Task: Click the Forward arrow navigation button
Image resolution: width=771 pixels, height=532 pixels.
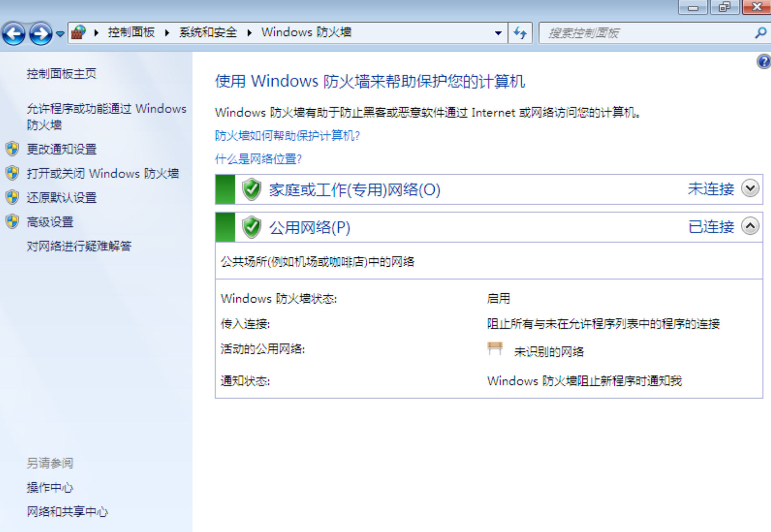Action: (x=40, y=33)
